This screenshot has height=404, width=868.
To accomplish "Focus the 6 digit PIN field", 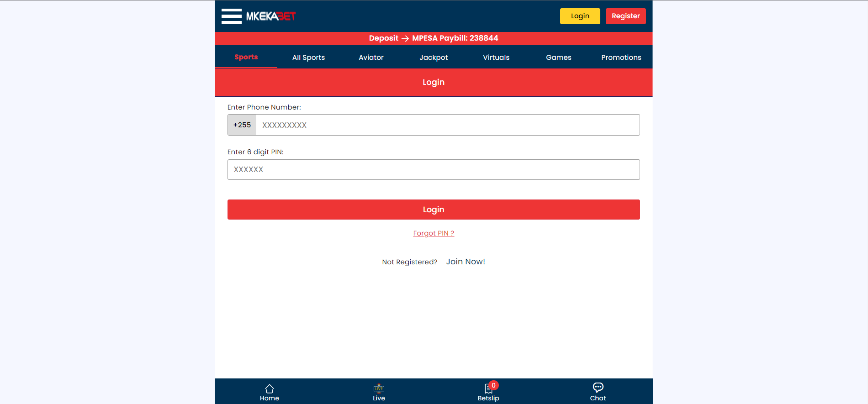I will pyautogui.click(x=434, y=169).
